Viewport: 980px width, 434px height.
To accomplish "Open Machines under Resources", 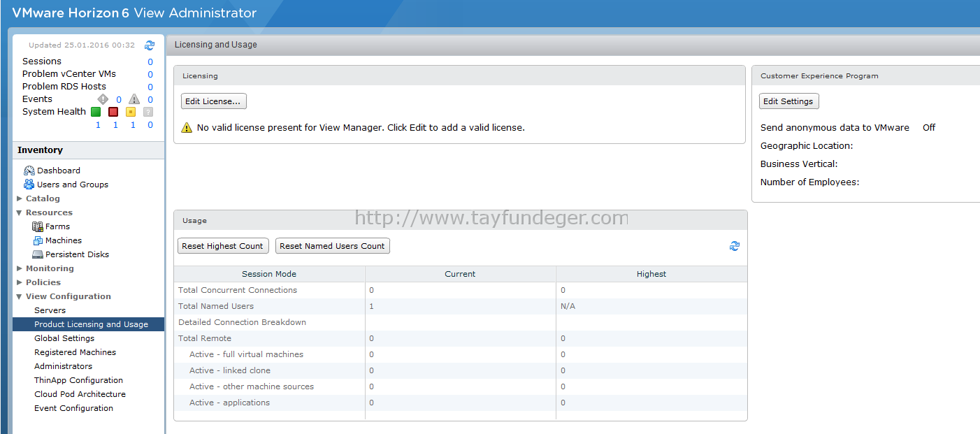I will coord(64,240).
